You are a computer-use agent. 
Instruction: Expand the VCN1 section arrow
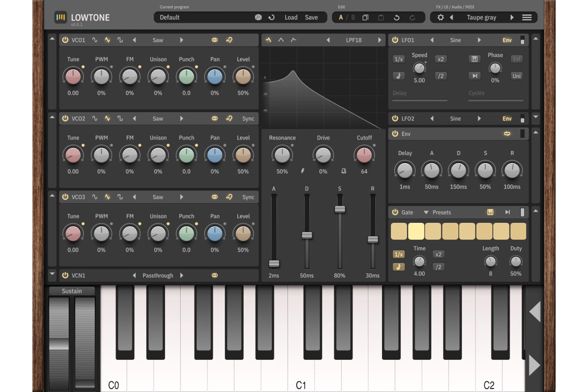tap(52, 274)
